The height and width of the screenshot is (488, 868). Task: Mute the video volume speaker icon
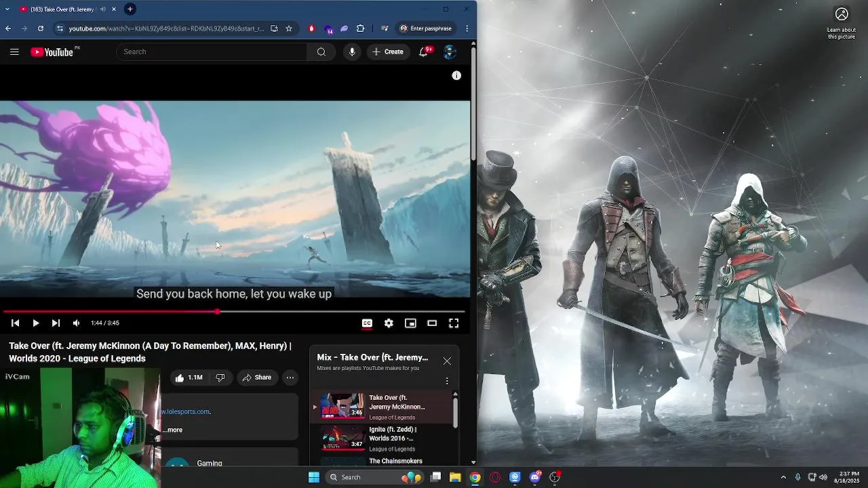click(x=76, y=323)
